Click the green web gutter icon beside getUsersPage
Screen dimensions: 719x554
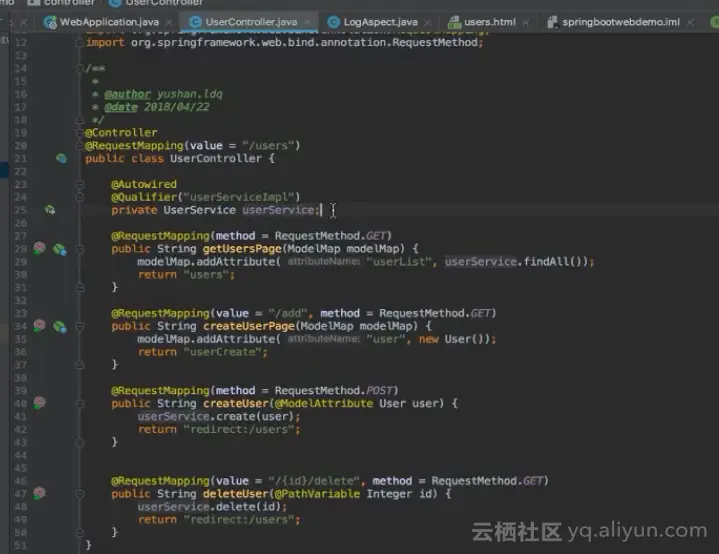pyautogui.click(x=60, y=249)
